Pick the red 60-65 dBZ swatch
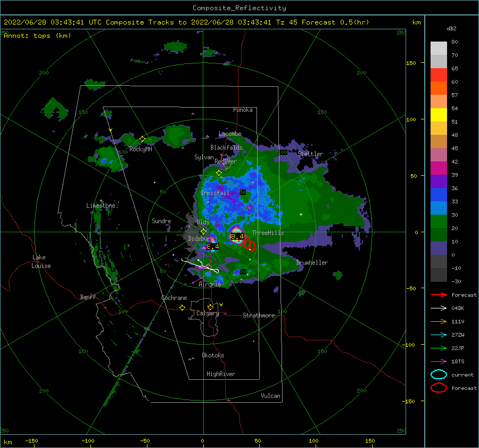 click(439, 75)
